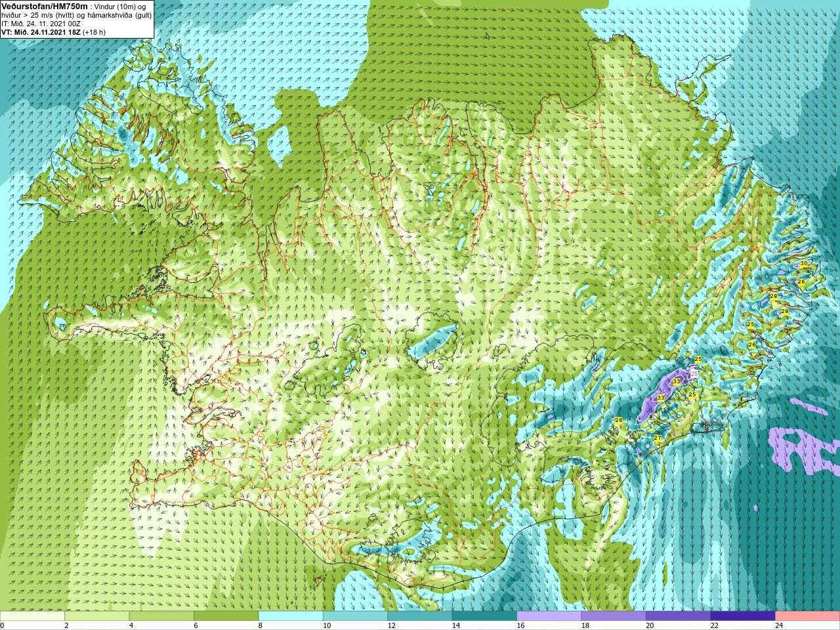The width and height of the screenshot is (840, 630).
Task: Click the 14–16 m/s dark teal swatch
Action: pos(485,616)
